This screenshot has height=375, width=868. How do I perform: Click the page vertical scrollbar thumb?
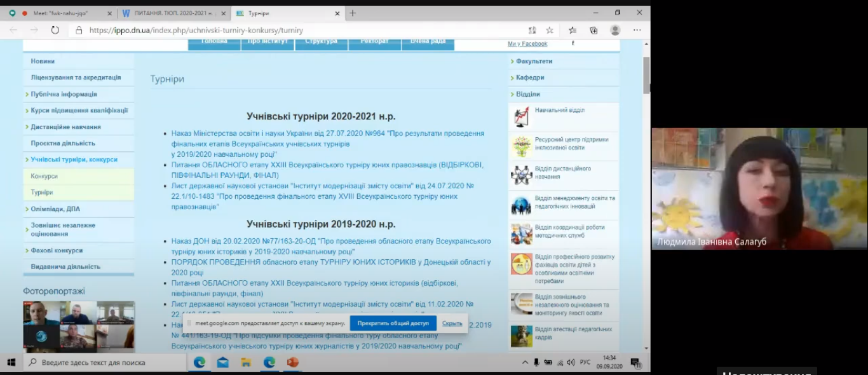point(647,75)
